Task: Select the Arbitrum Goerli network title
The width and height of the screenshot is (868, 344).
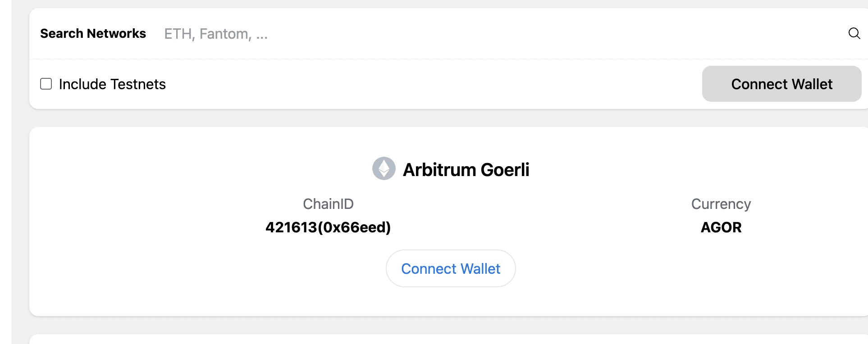Action: tap(466, 170)
